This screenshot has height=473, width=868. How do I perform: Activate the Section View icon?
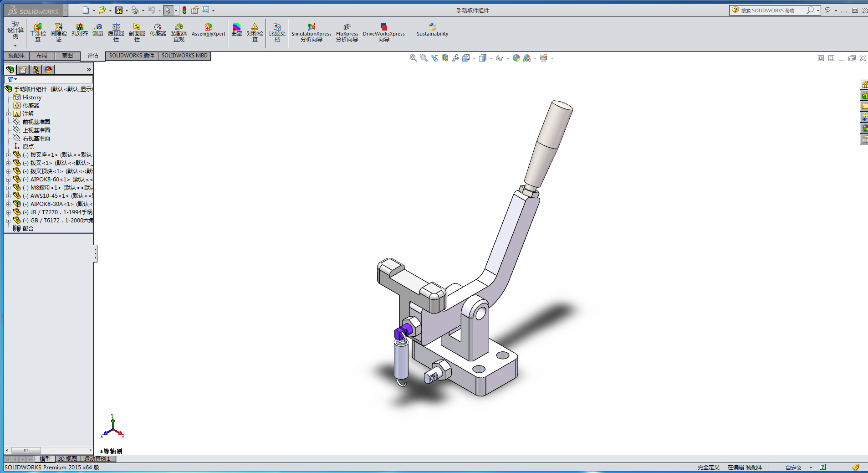coord(445,58)
